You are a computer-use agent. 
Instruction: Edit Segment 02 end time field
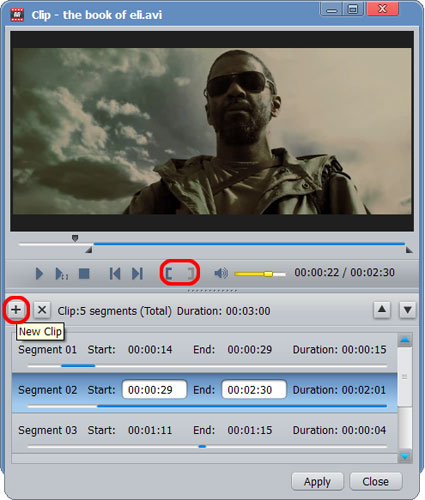pos(254,389)
